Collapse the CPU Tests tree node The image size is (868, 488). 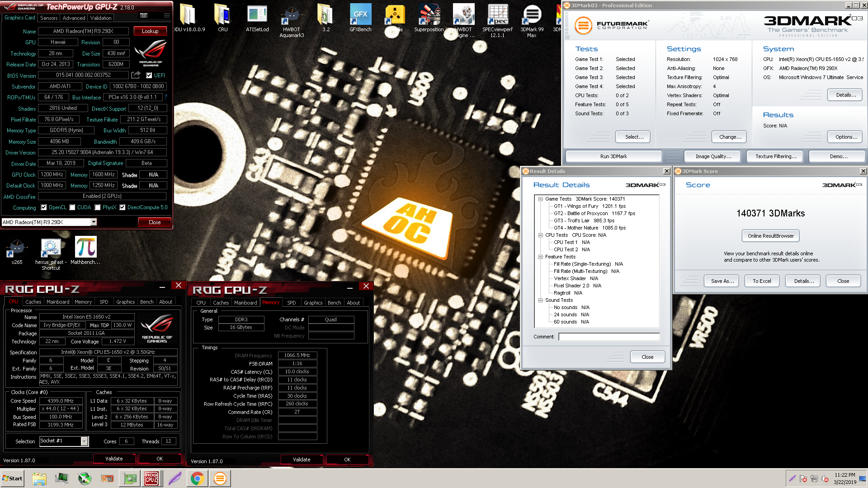point(540,235)
